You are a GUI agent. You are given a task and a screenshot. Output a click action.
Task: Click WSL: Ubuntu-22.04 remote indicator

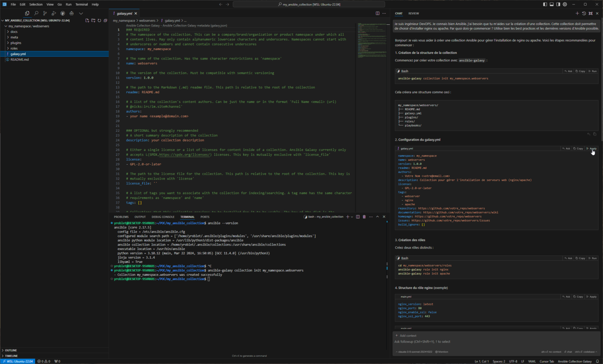pos(18,361)
